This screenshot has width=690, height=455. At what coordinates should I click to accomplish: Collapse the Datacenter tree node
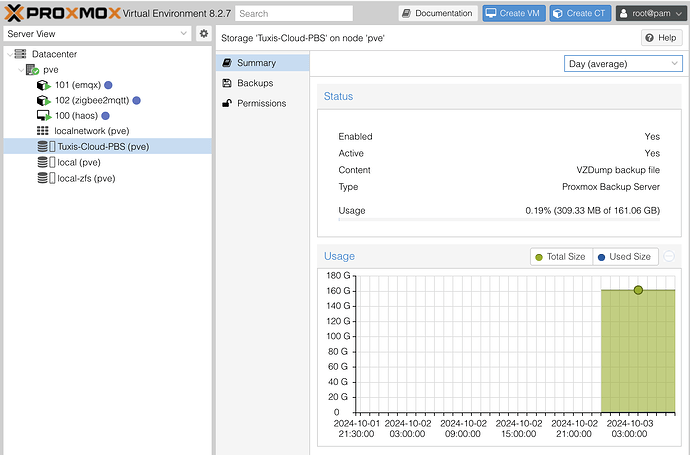(10, 55)
